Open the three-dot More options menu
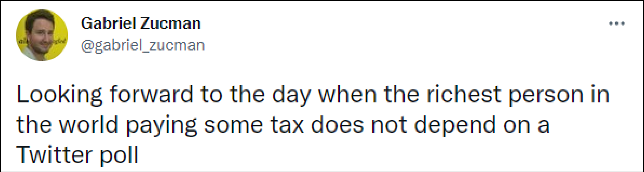The height and width of the screenshot is (172, 644). [x=616, y=24]
